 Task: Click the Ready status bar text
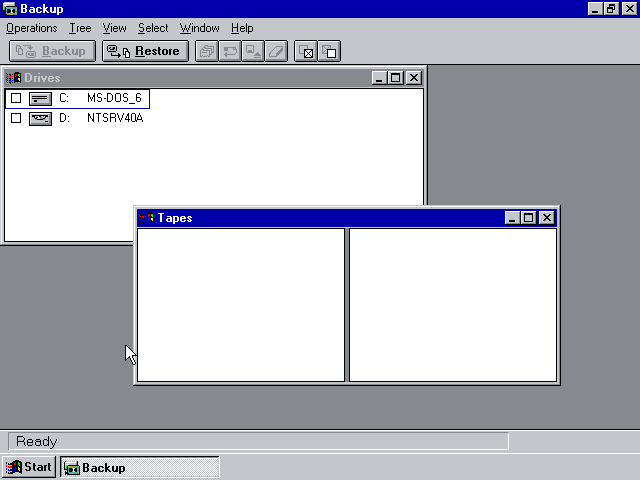click(x=37, y=441)
